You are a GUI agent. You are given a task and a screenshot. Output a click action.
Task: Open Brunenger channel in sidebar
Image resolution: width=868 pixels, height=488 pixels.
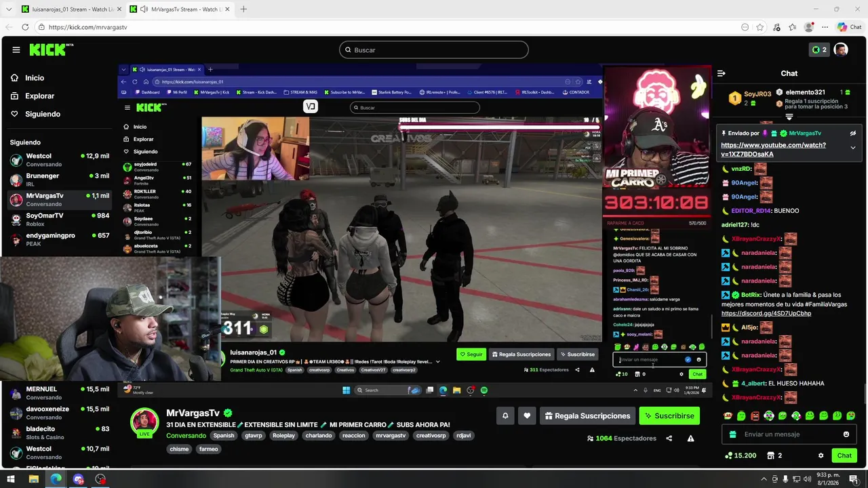tap(60, 180)
